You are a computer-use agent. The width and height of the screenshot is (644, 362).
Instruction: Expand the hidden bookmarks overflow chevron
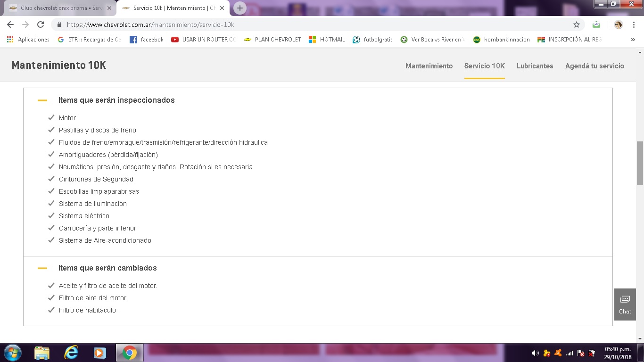click(x=633, y=40)
